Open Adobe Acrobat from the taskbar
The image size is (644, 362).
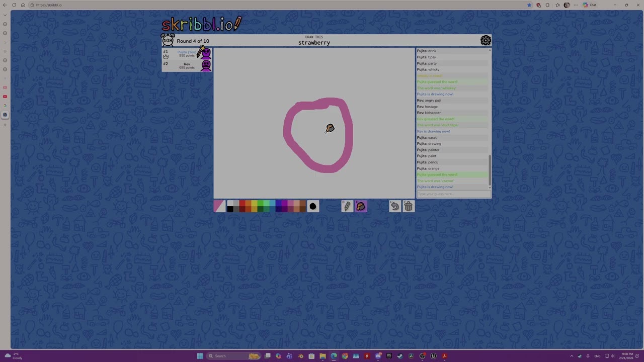[x=445, y=356]
